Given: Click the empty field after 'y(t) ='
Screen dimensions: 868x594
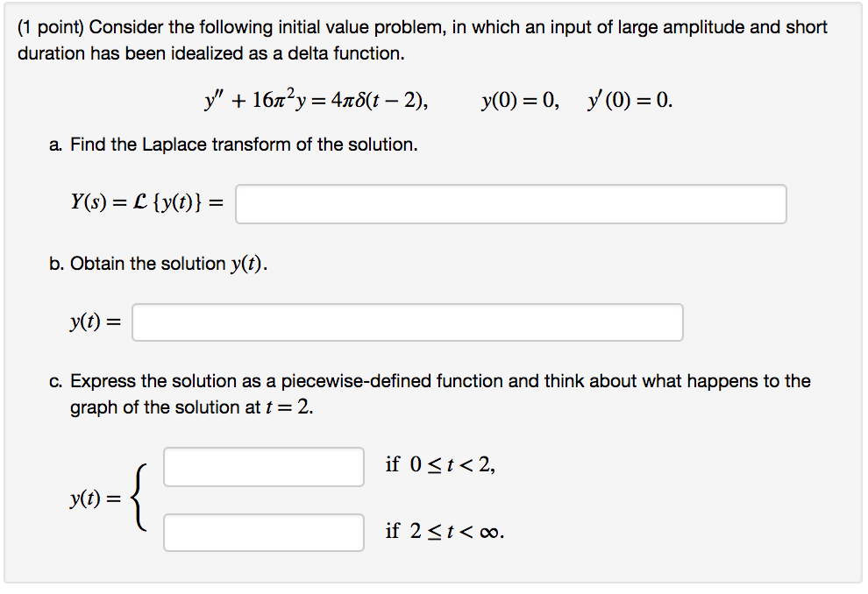Looking at the screenshot, I should click(x=408, y=322).
